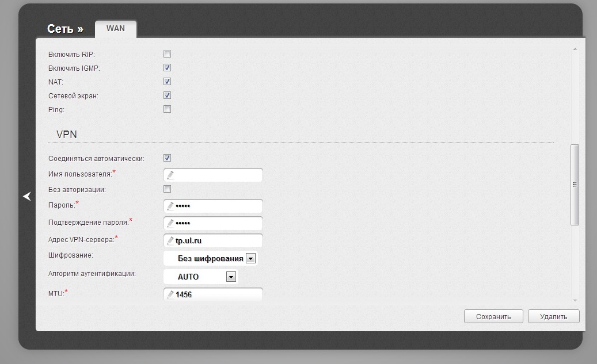The width and height of the screenshot is (597, 364).
Task: Toggle the NAT checkbox
Action: pos(167,82)
